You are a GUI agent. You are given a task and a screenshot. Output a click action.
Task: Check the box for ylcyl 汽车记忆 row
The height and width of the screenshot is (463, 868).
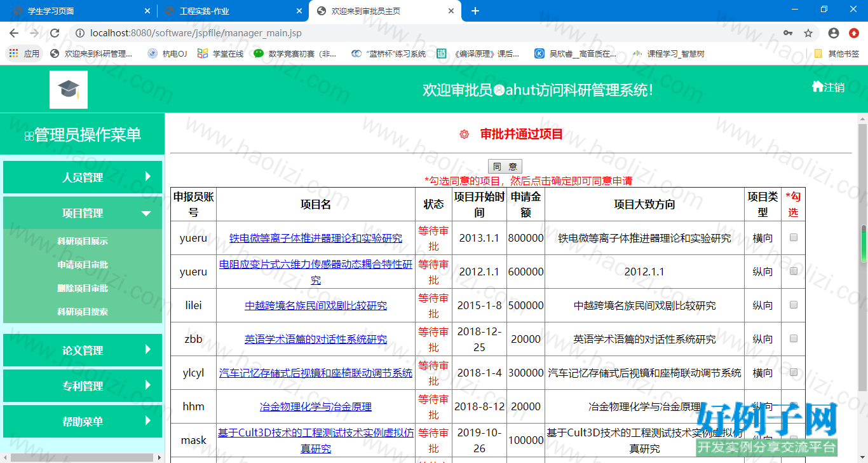click(793, 372)
